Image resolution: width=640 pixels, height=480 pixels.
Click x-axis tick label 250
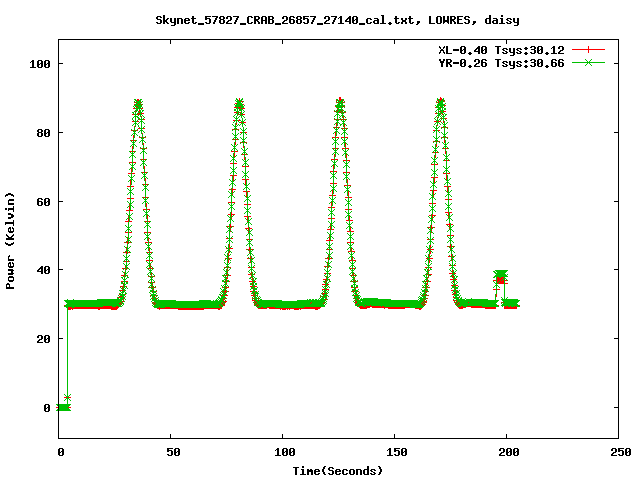pos(621,452)
